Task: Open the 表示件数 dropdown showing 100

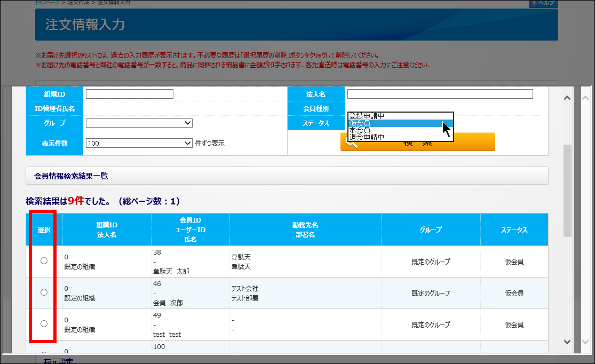Action: coord(139,143)
